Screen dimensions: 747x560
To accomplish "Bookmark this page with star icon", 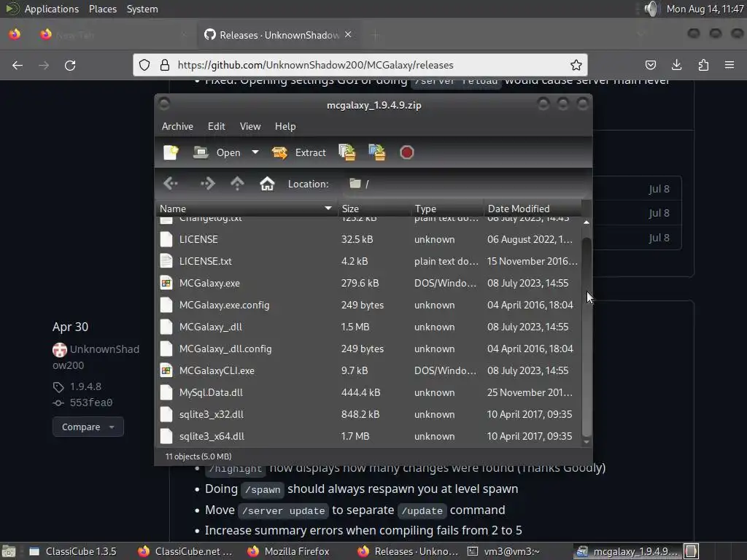I will (x=576, y=65).
